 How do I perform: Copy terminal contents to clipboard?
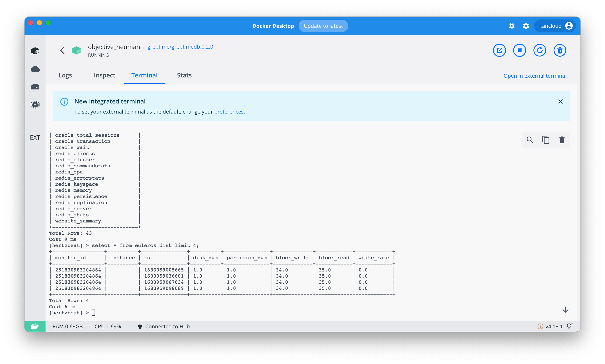(546, 140)
